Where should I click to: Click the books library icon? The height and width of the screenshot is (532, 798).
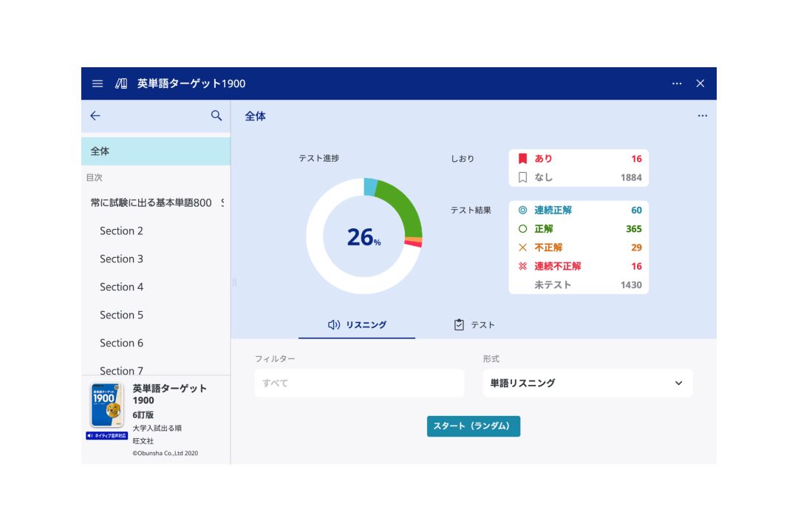pos(121,83)
